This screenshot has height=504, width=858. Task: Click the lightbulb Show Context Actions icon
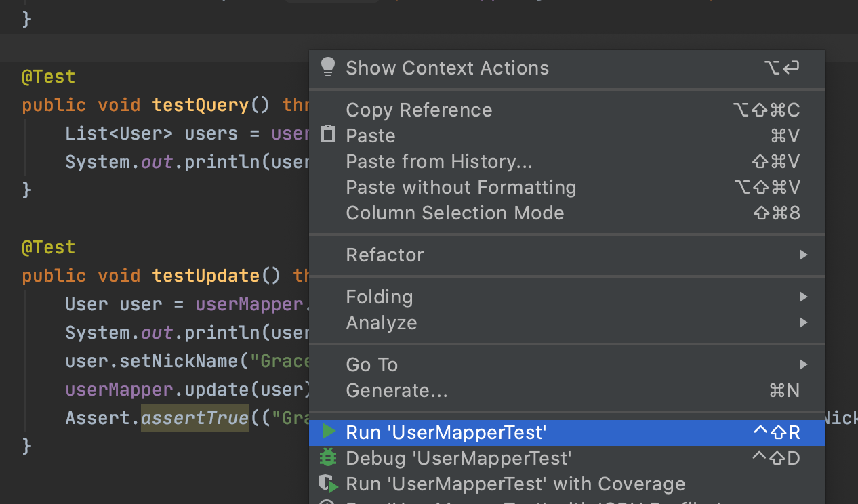(x=328, y=66)
